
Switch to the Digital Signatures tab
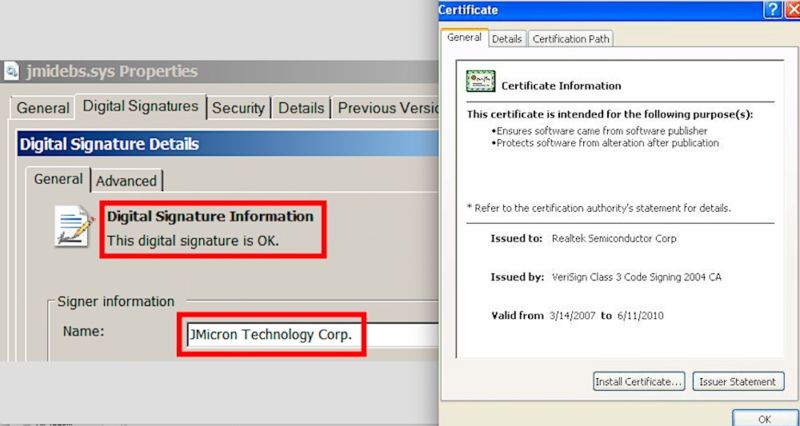[140, 107]
